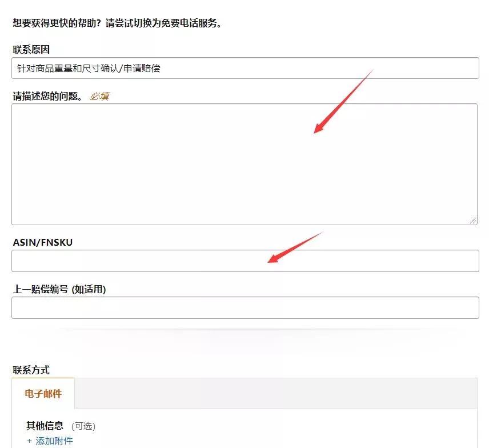The width and height of the screenshot is (489, 448).
Task: Click the resize grip of the description box
Action: point(473,221)
